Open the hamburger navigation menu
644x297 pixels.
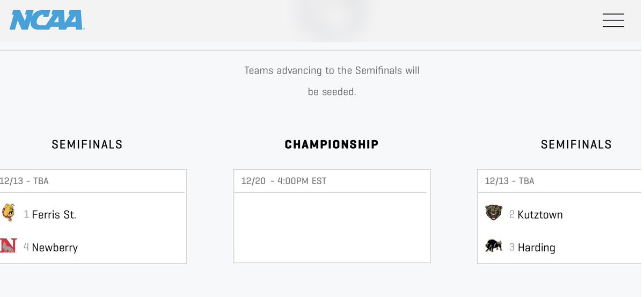pos(613,20)
